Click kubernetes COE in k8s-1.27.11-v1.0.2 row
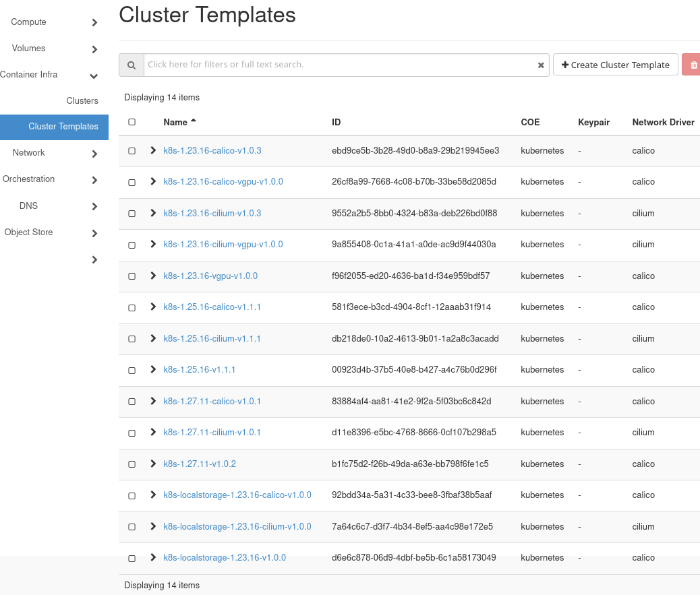The height and width of the screenshot is (595, 700). 542,464
